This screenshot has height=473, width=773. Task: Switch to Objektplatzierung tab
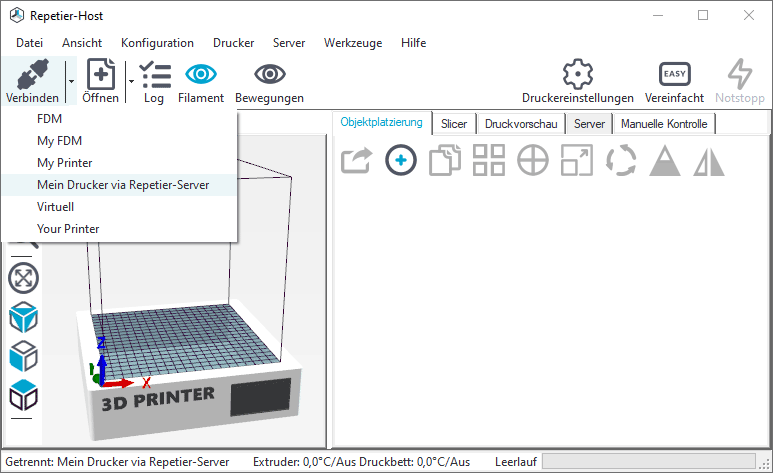(x=382, y=122)
